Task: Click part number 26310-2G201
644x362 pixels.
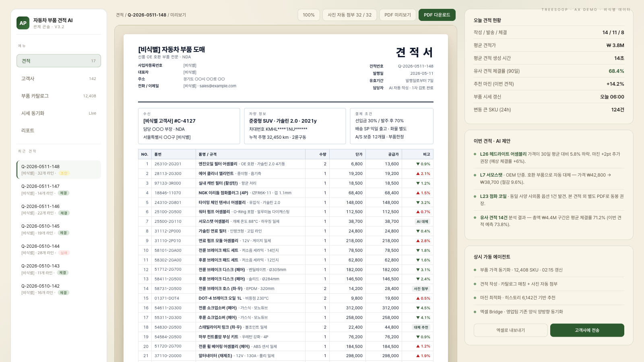Action: tap(168, 164)
